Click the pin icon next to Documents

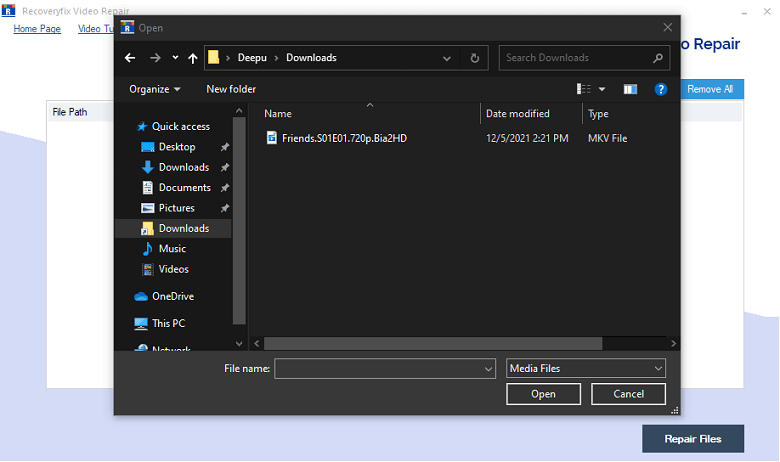225,187
